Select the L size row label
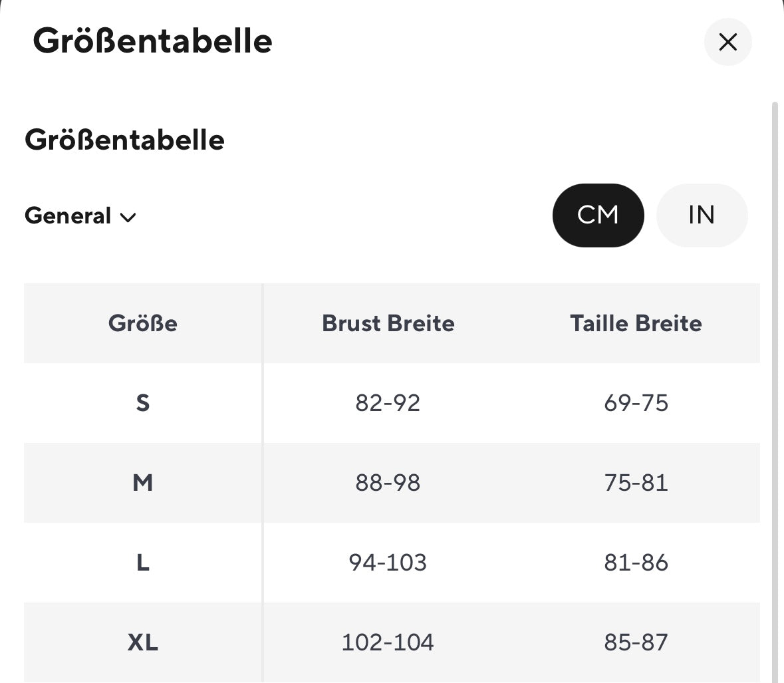 143,563
